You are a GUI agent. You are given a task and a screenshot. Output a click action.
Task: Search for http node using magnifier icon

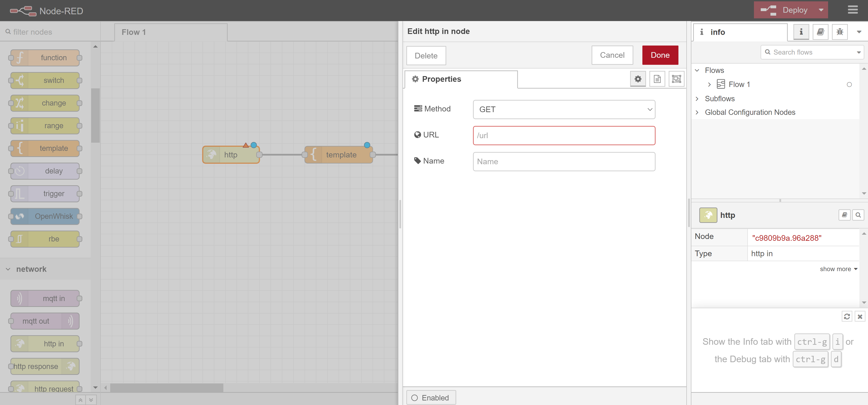click(x=858, y=215)
